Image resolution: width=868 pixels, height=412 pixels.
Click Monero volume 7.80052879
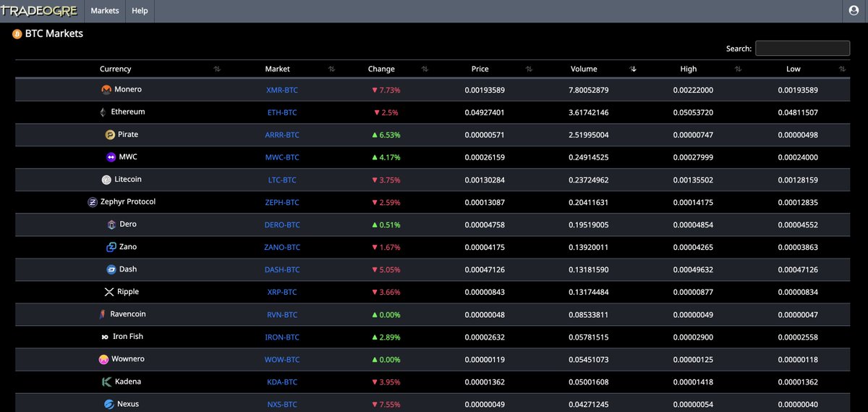click(x=589, y=91)
